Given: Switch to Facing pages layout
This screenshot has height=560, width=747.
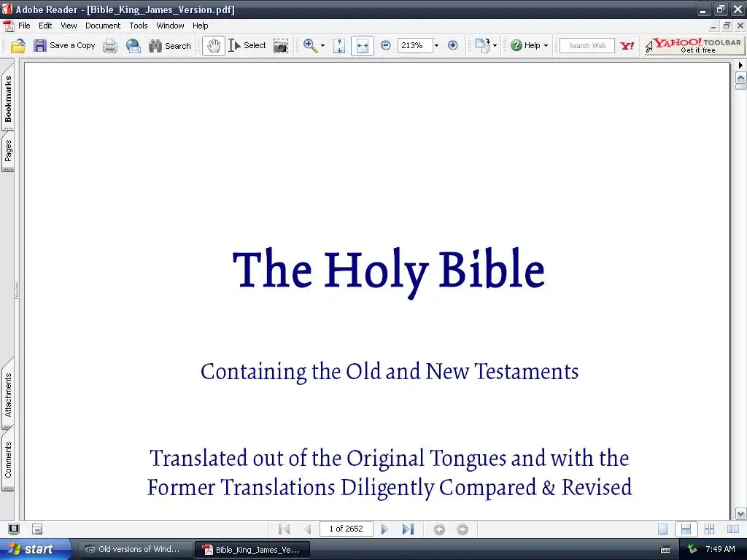Looking at the screenshot, I should click(x=732, y=529).
